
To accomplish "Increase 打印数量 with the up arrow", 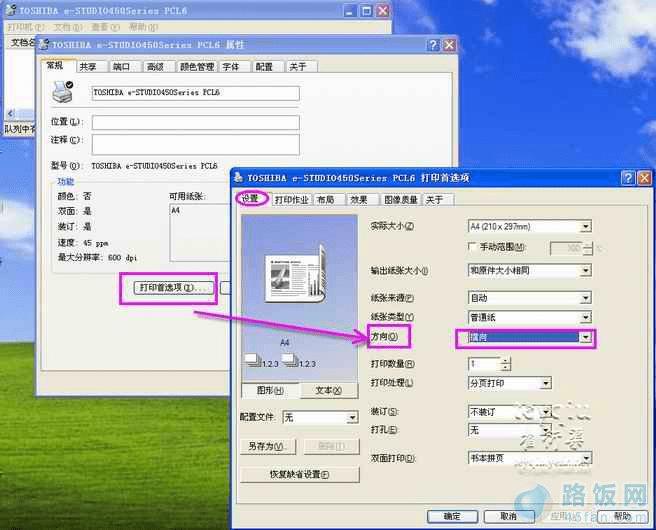I will [x=505, y=361].
